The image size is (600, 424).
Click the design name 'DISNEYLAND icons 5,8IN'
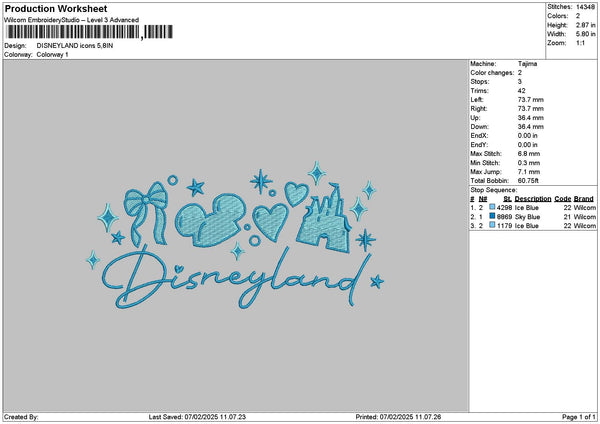(x=75, y=46)
